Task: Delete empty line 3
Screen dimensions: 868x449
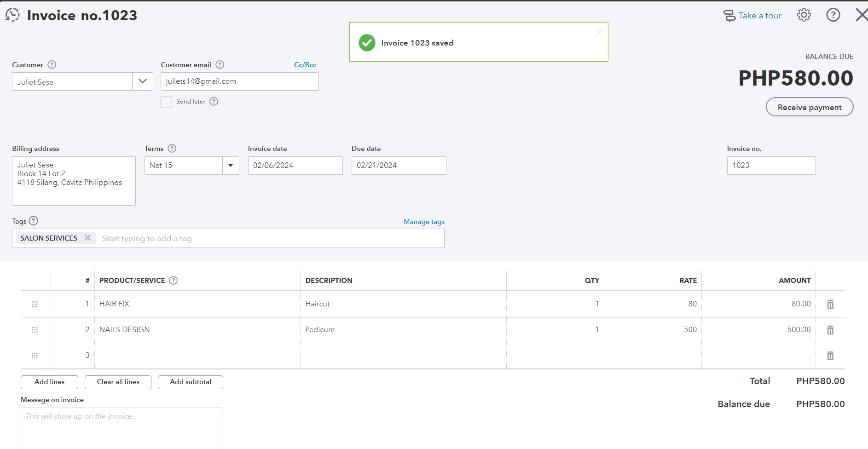Action: click(830, 356)
